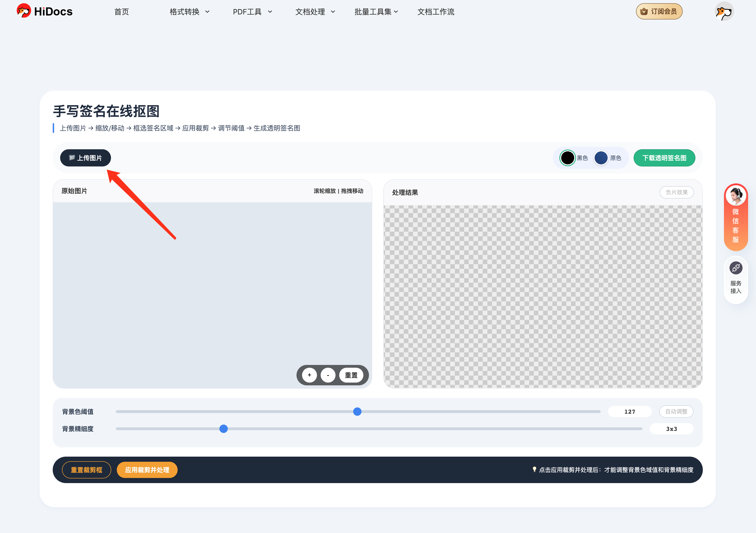
Task: Expand the 格式转换 dropdown menu
Action: (x=189, y=12)
